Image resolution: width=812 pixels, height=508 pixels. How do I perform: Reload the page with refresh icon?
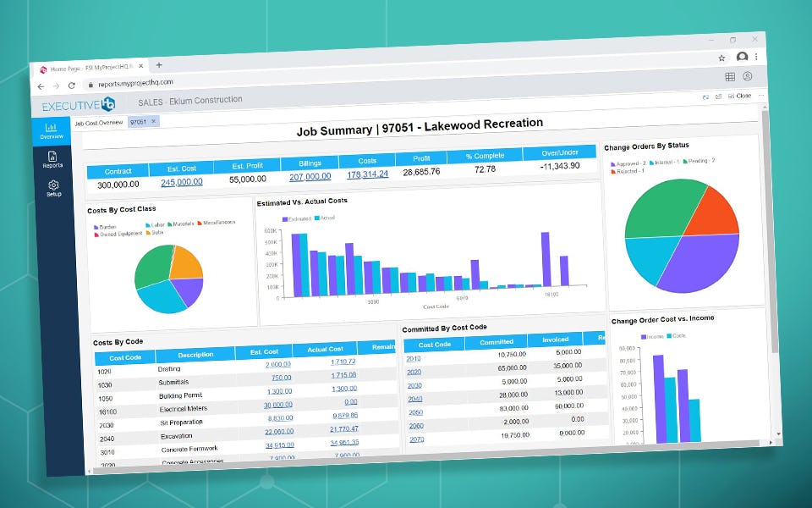(71, 85)
